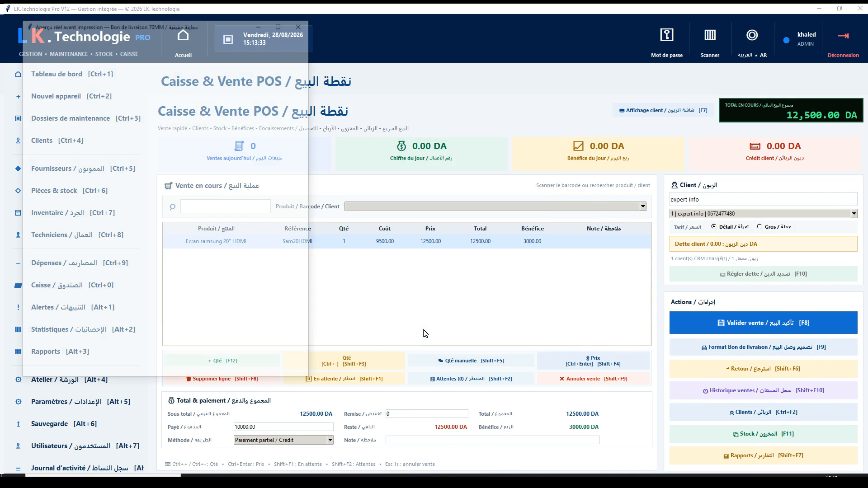The width and height of the screenshot is (868, 488).
Task: Click the Techniciens sidebar icon
Action: [18, 235]
